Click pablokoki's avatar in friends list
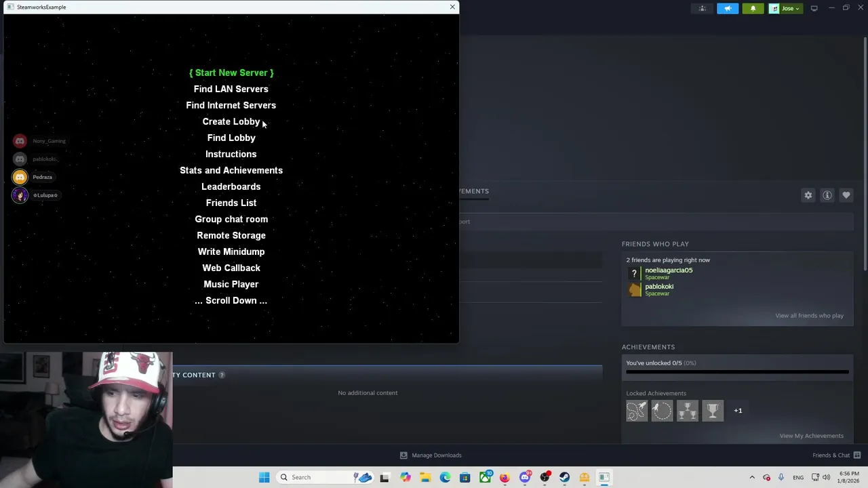The image size is (868, 488). coord(634,290)
